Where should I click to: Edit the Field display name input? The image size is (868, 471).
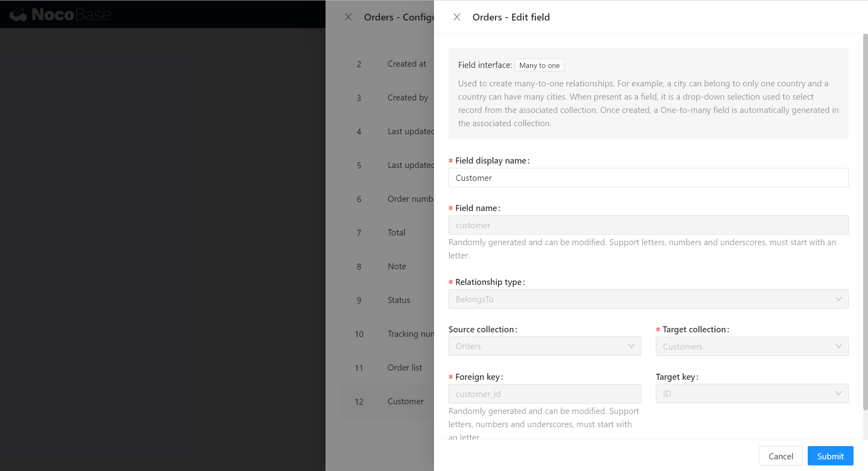pyautogui.click(x=648, y=178)
